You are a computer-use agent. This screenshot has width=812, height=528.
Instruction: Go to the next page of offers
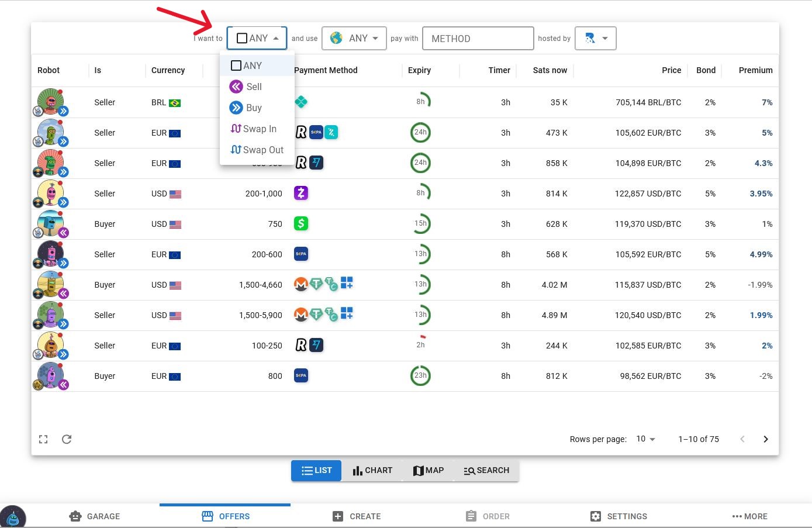coord(766,439)
